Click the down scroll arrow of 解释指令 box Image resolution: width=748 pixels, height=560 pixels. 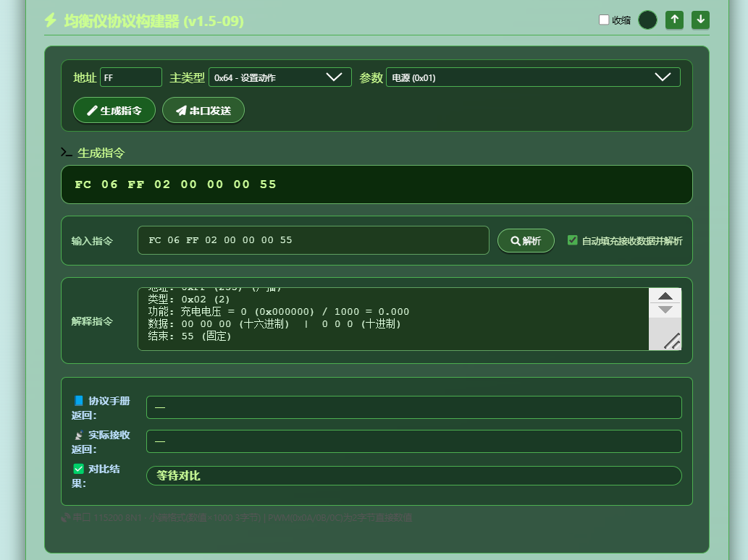(x=665, y=310)
